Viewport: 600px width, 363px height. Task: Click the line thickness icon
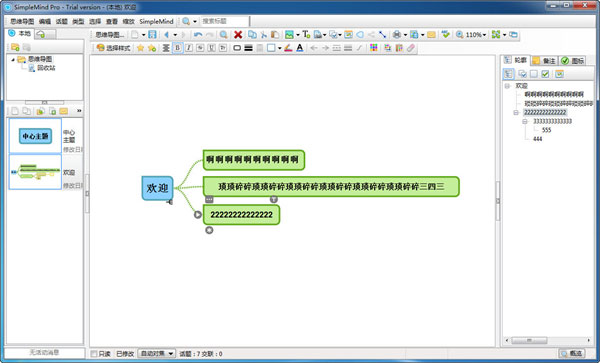(x=248, y=48)
